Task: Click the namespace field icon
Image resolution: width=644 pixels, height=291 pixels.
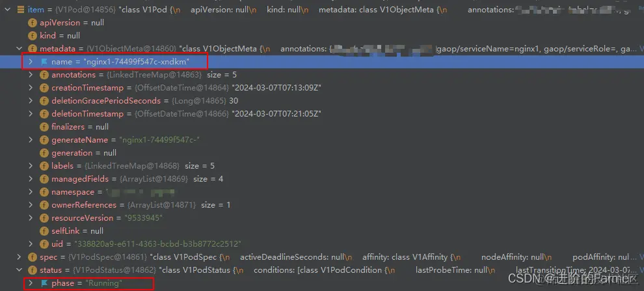Action: tap(44, 192)
